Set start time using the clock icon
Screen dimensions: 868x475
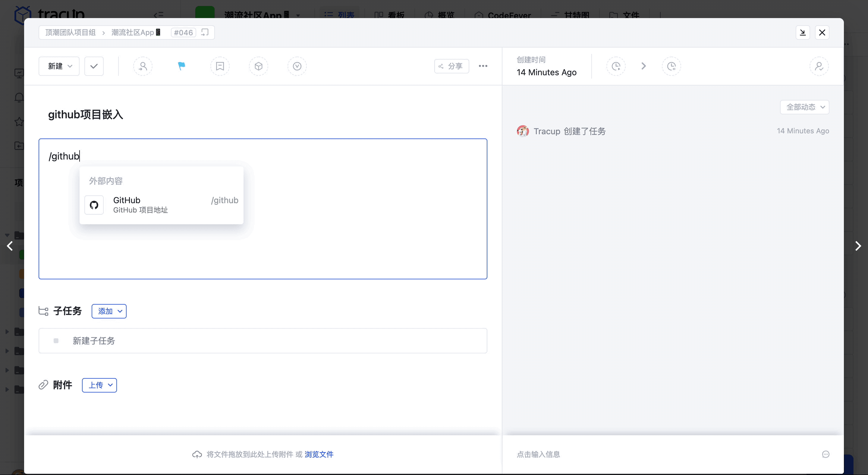(x=616, y=66)
